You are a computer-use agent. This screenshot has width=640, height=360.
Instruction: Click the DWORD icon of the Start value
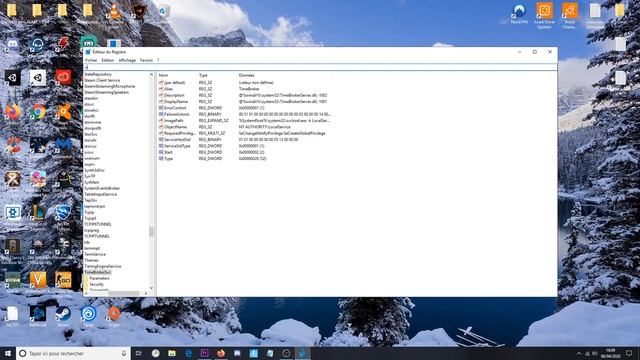[x=161, y=152]
